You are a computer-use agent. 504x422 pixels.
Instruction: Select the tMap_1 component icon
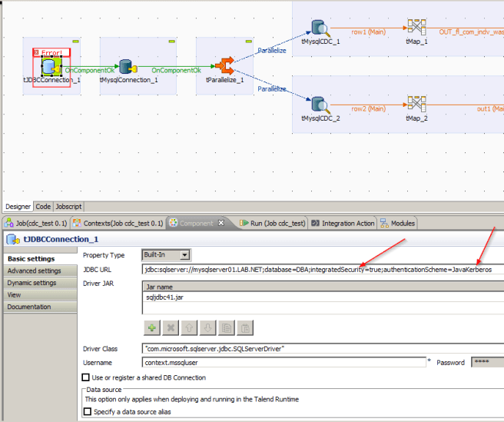417,27
